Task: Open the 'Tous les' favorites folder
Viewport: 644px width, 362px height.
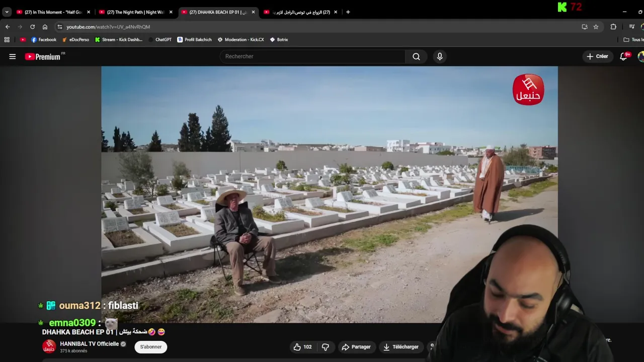Action: tap(633, 40)
